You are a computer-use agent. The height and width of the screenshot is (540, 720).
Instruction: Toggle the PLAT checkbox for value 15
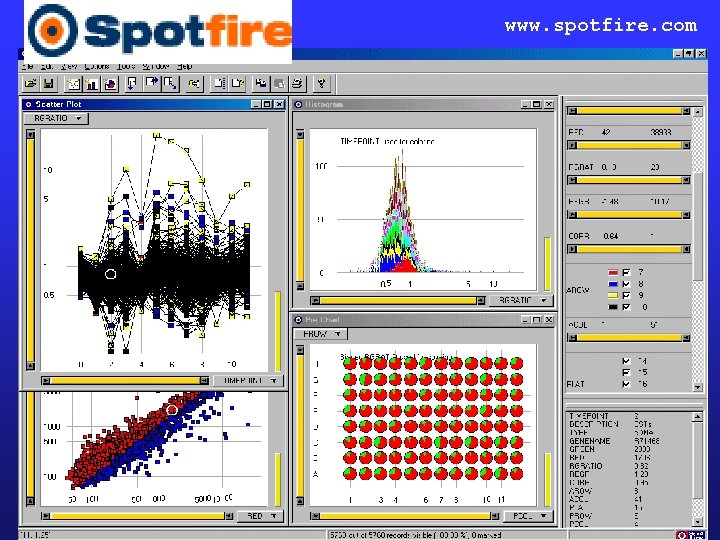pyautogui.click(x=626, y=372)
